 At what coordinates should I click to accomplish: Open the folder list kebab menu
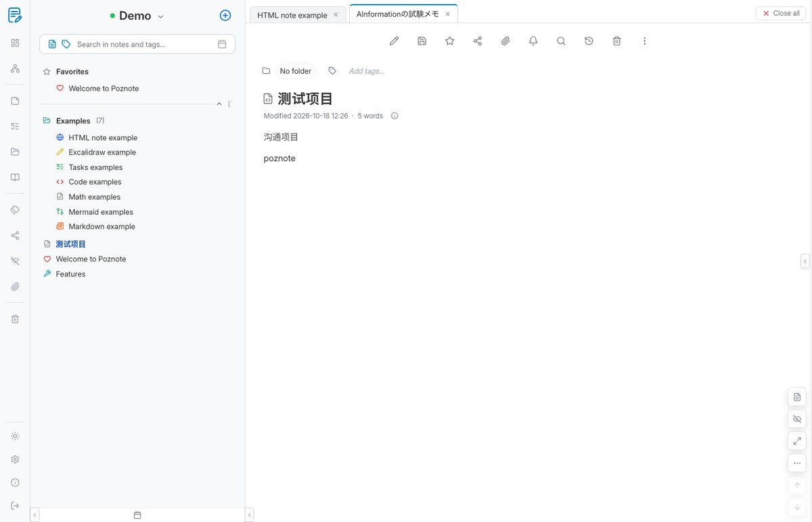229,104
